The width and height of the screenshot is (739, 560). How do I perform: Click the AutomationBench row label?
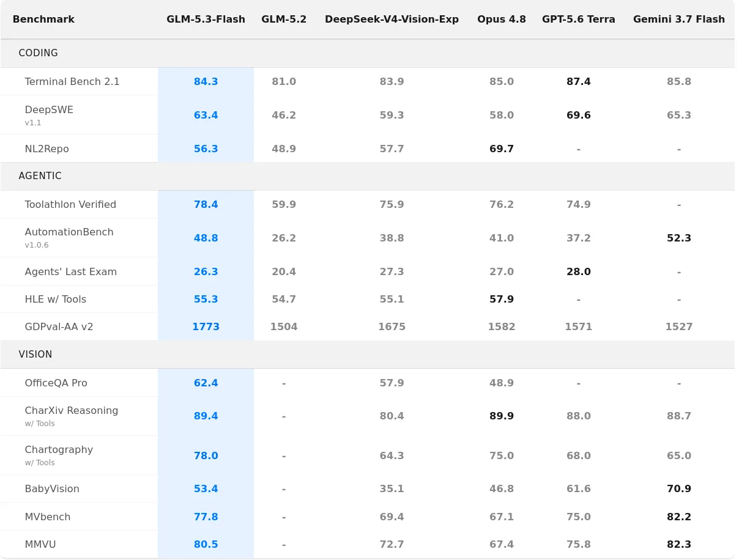coord(69,232)
